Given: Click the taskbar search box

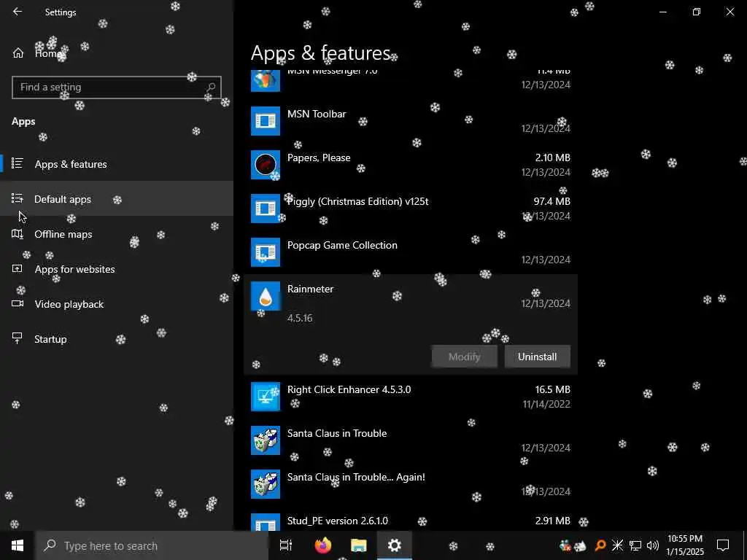Looking at the screenshot, I should (x=152, y=545).
